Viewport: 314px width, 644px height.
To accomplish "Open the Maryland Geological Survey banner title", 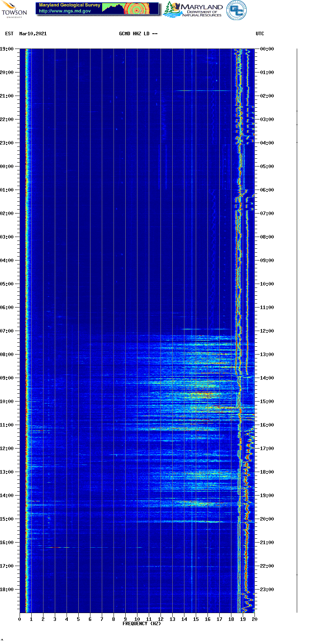I will (x=70, y=5).
